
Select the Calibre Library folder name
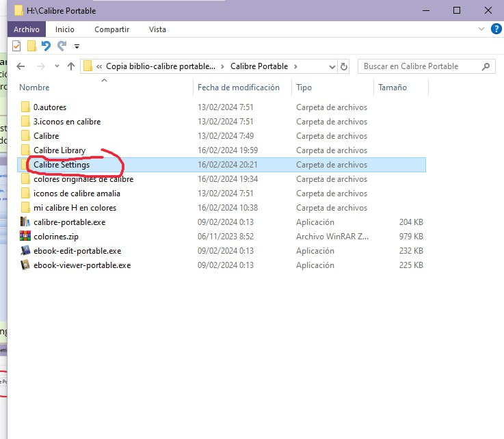[x=59, y=150]
